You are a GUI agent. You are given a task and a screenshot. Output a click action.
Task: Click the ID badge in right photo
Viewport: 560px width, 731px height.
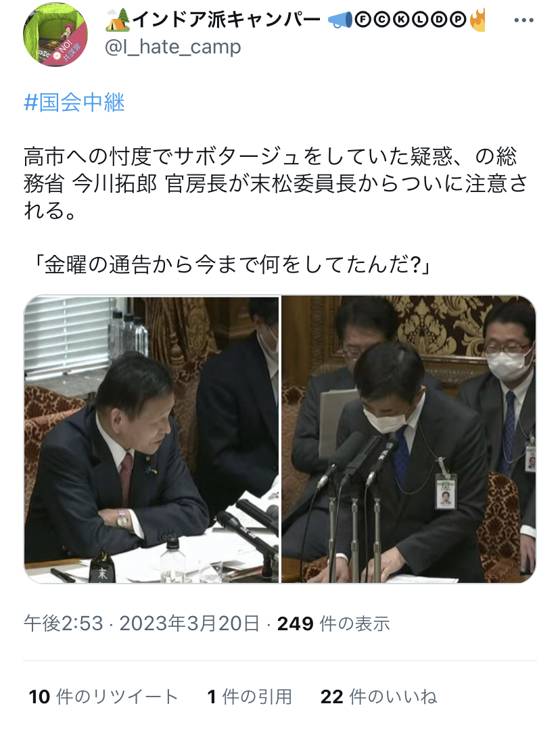click(446, 492)
